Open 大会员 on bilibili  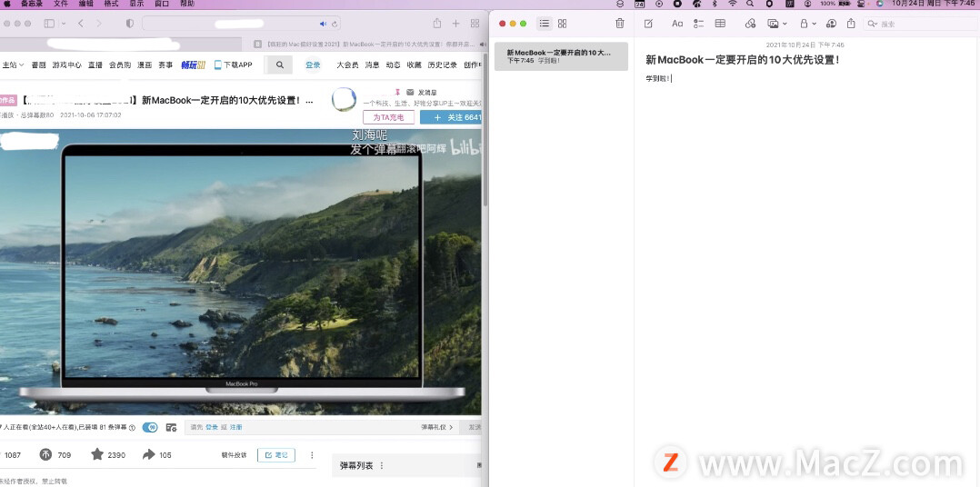pyautogui.click(x=347, y=65)
